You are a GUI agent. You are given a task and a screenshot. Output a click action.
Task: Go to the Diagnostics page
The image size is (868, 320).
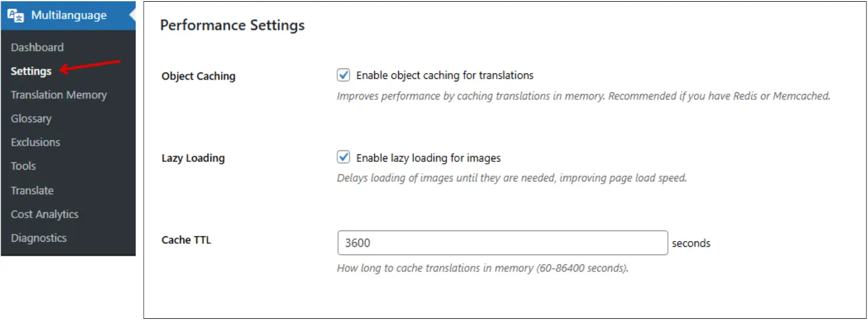click(39, 238)
